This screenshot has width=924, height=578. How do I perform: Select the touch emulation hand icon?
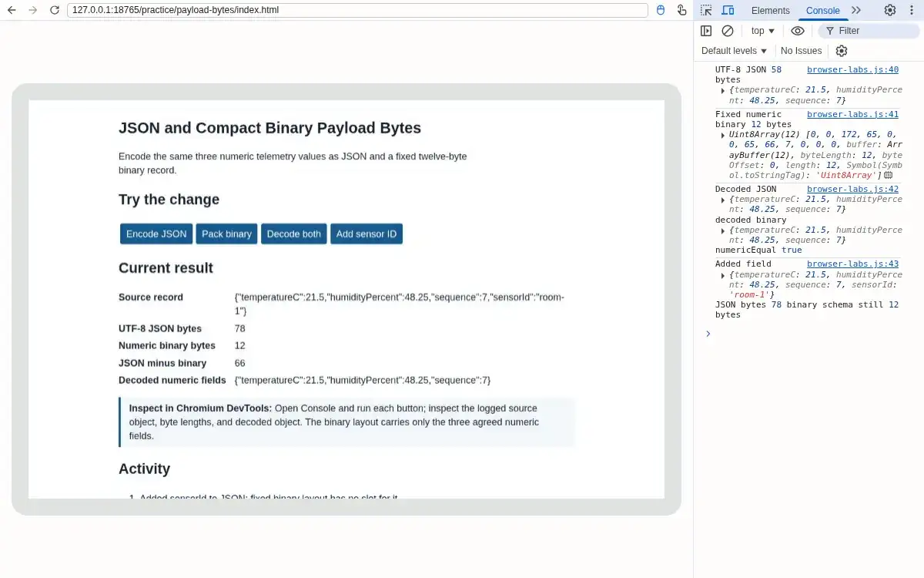pyautogui.click(x=681, y=11)
